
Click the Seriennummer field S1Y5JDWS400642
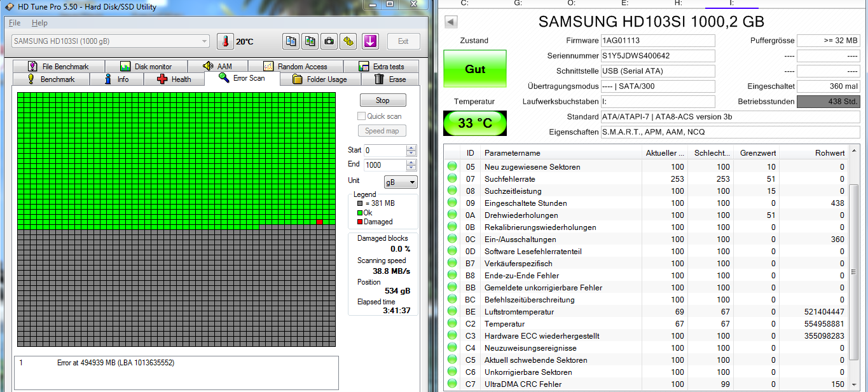coord(658,56)
